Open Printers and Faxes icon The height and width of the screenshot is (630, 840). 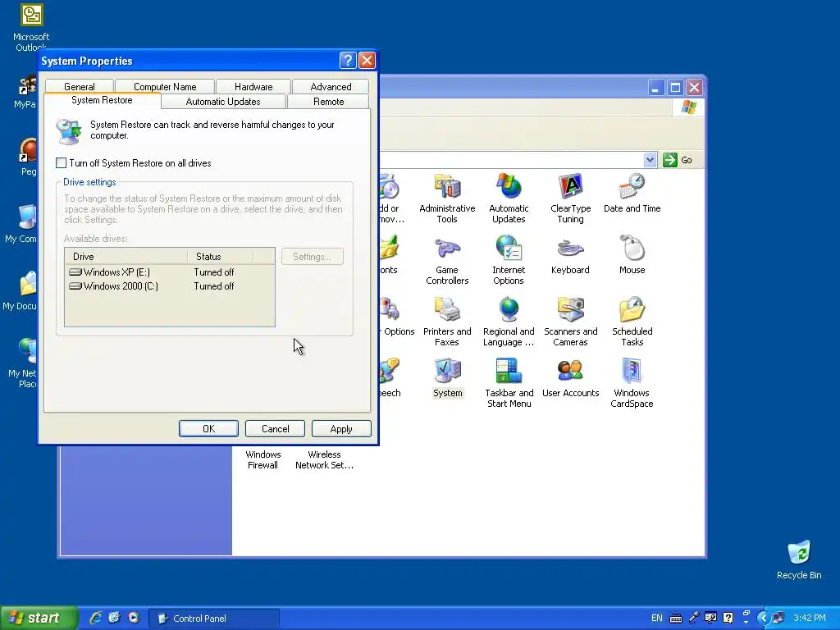(447, 322)
